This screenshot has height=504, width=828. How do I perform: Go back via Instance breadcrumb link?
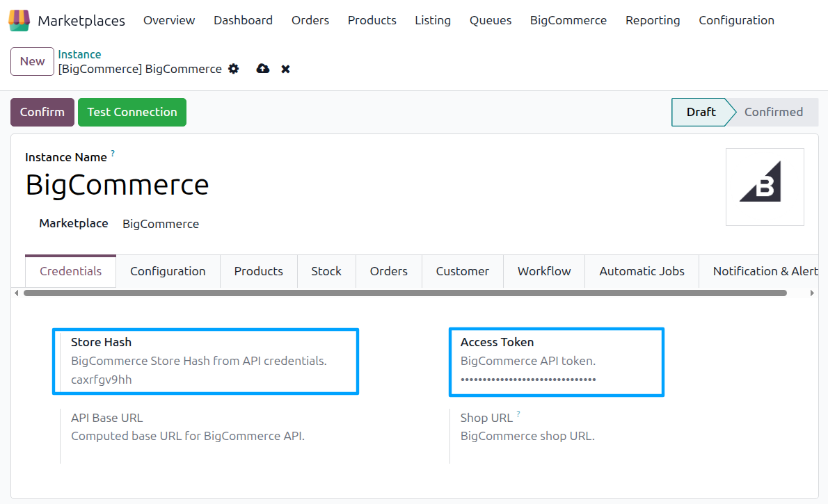click(x=79, y=54)
